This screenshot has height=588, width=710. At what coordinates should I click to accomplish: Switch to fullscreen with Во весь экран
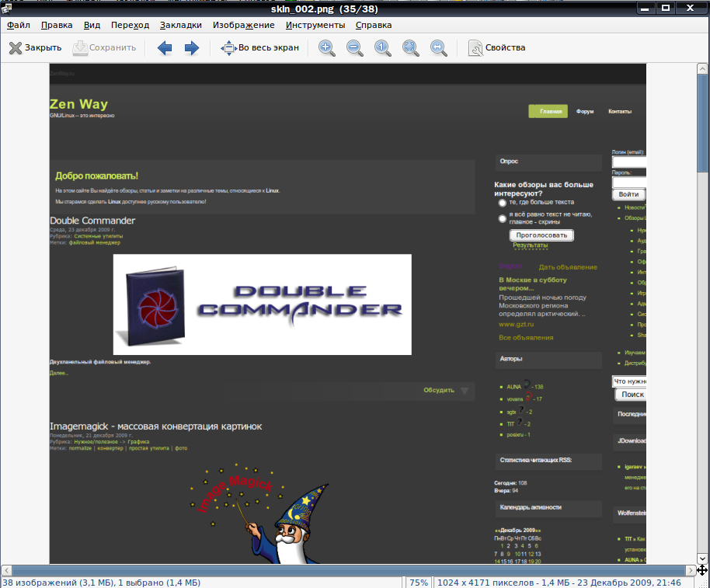click(259, 47)
